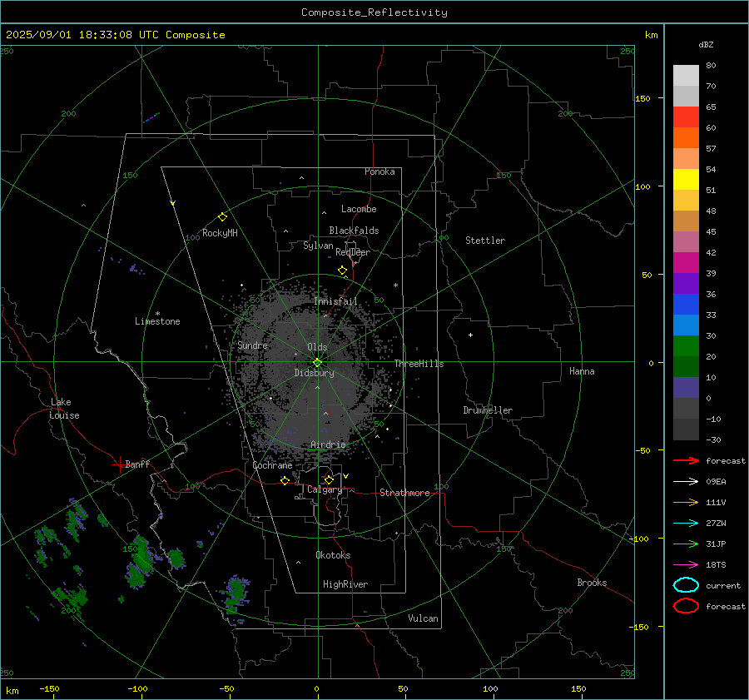This screenshot has height=700, width=749.
Task: Click the cyan current ellipse legend icon
Action: pos(686,585)
